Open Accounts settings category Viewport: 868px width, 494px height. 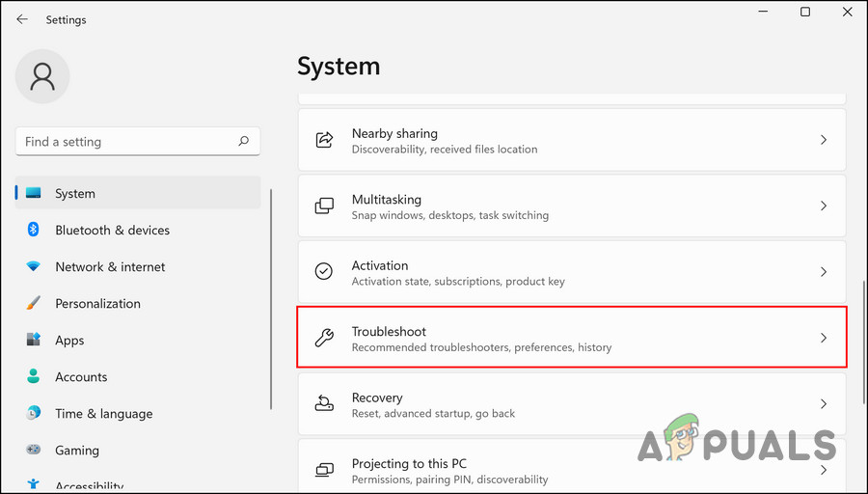click(138, 376)
